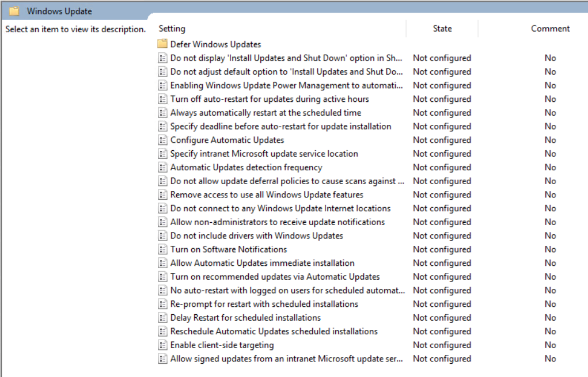Click icon beside Always automatically restart policy
The width and height of the screenshot is (588, 377).
(x=162, y=113)
